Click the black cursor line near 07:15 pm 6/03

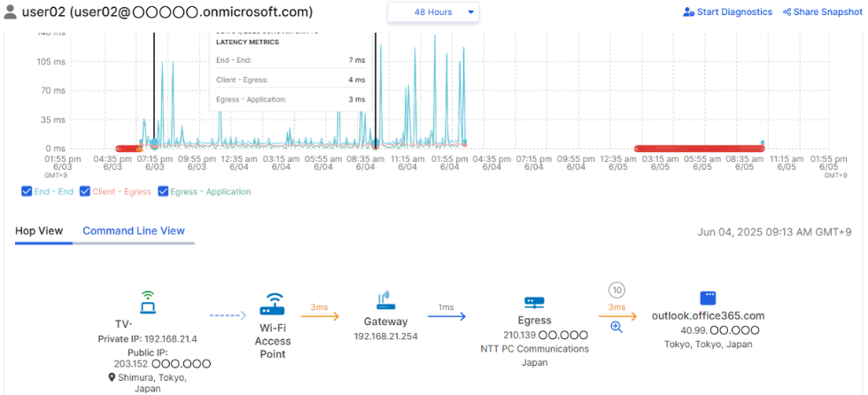pos(154,90)
